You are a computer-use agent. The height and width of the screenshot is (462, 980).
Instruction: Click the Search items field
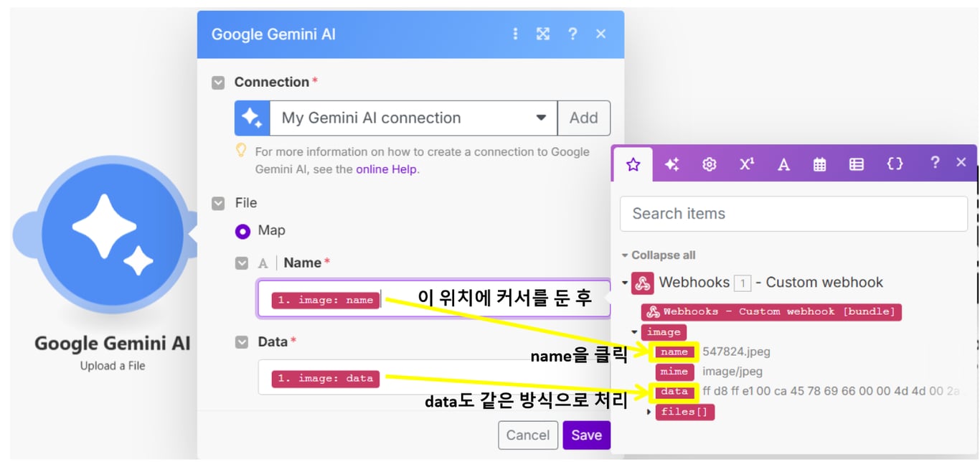pyautogui.click(x=793, y=214)
